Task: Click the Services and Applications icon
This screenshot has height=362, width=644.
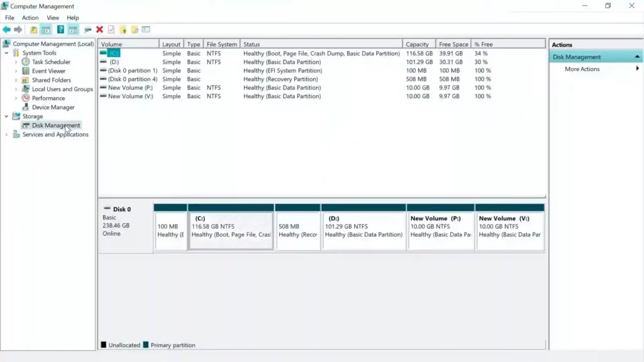Action: click(16, 134)
